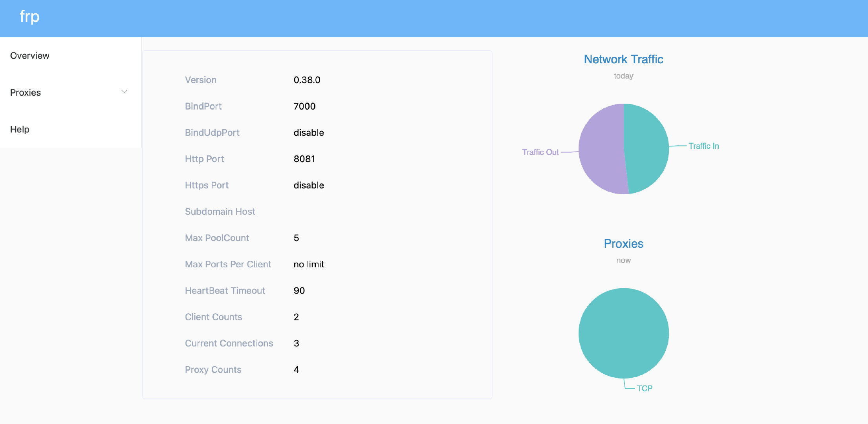868x424 pixels.
Task: Click the Proxies chevron arrow
Action: [x=124, y=92]
